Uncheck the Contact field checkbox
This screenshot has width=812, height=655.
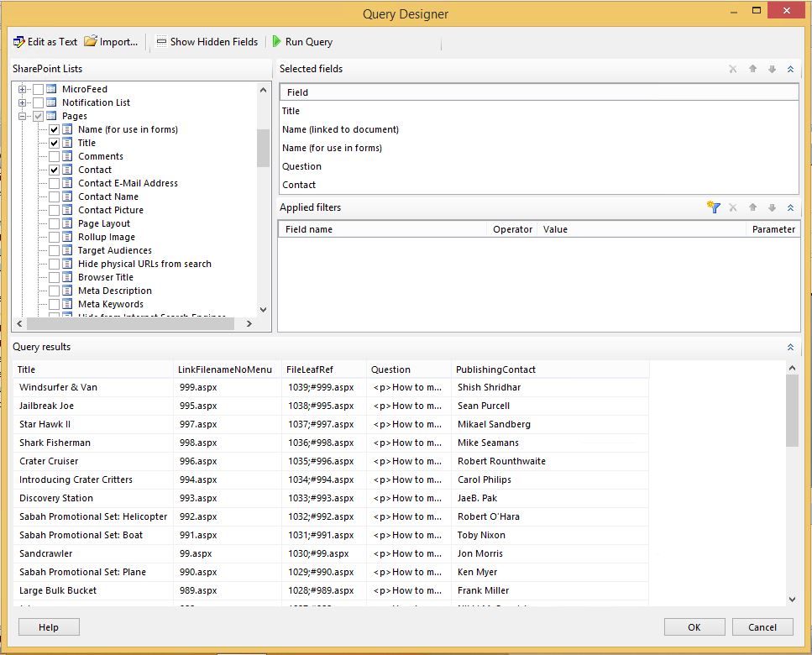click(x=55, y=170)
